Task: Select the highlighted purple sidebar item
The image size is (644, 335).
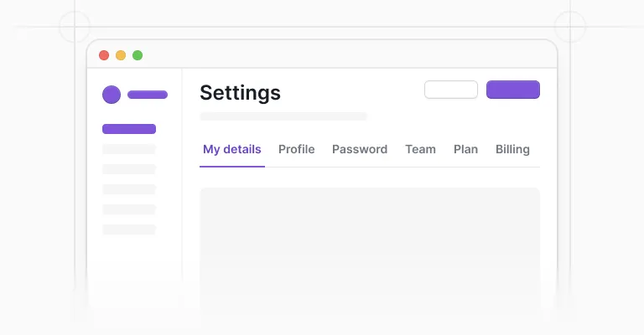Action: 129,129
